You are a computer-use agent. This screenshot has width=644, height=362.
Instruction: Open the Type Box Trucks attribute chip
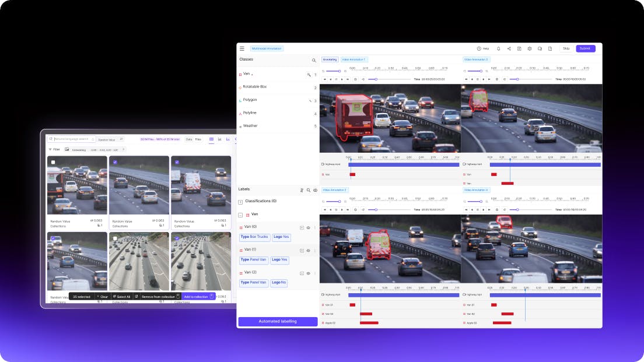254,237
